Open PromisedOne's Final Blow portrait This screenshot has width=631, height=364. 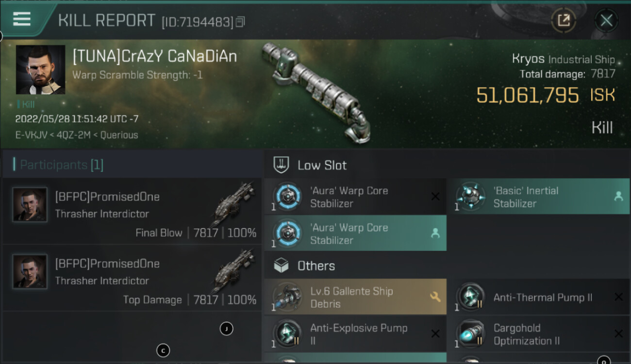tap(30, 204)
